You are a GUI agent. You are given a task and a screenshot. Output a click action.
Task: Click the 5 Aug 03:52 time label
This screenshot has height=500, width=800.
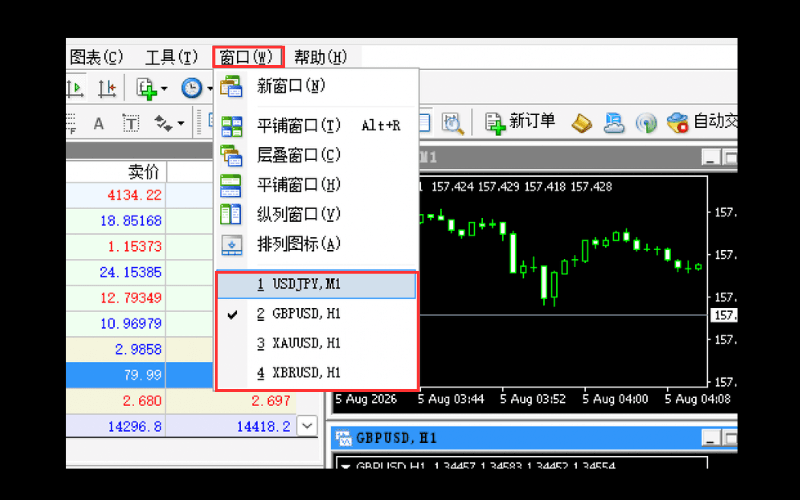[533, 399]
